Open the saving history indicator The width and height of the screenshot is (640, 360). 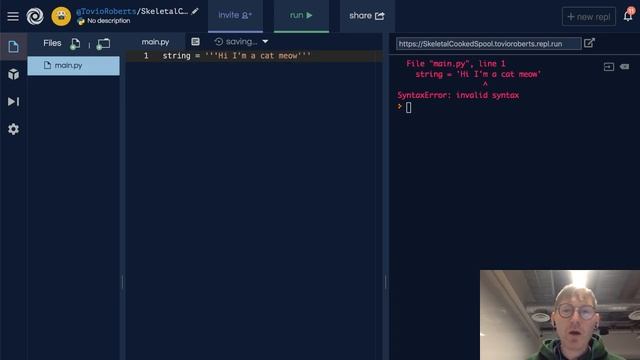pos(236,41)
